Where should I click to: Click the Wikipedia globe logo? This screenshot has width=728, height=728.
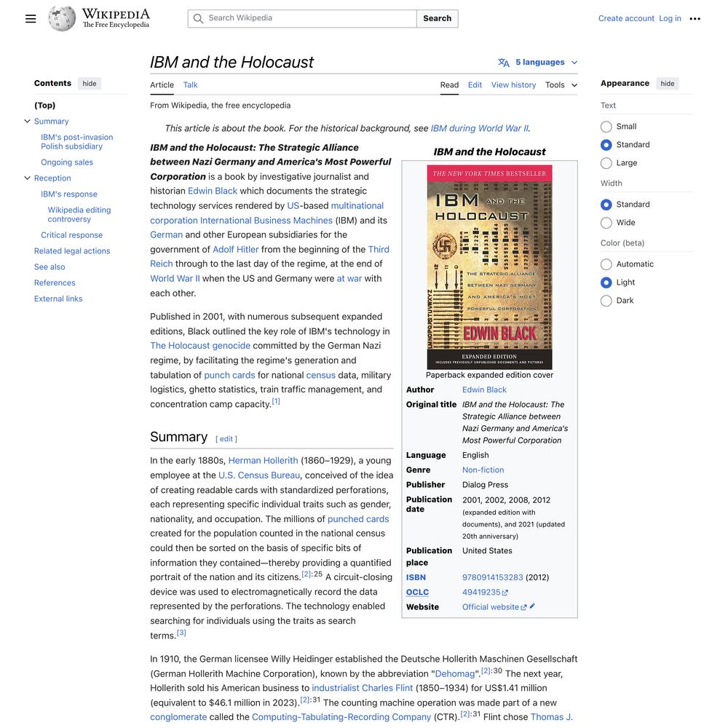tap(62, 19)
